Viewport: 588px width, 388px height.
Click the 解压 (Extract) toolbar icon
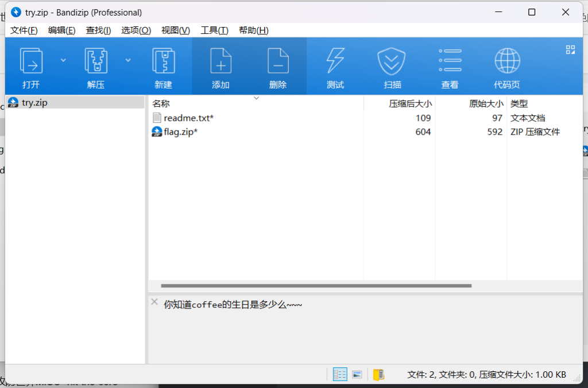coord(96,62)
